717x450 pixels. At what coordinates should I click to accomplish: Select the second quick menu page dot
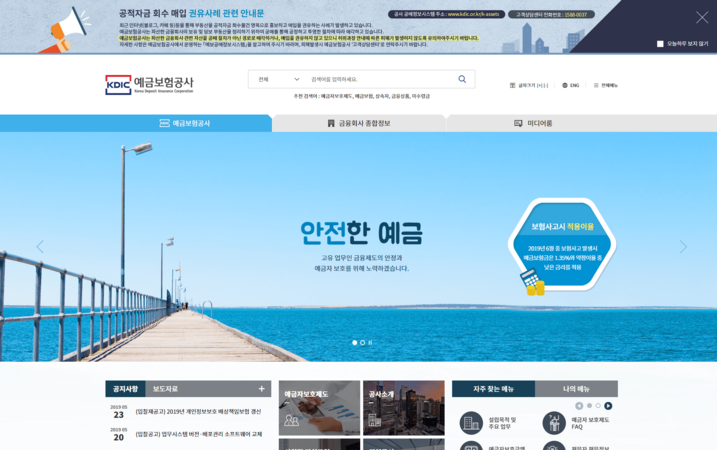point(598,406)
